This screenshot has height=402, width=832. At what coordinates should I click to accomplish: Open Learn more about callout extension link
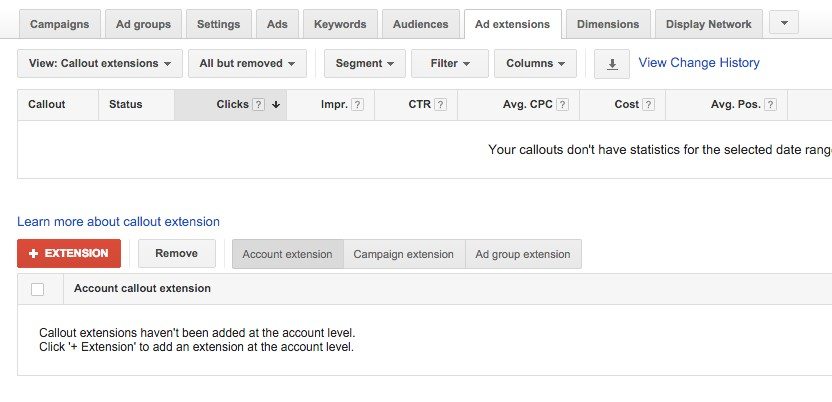[118, 222]
